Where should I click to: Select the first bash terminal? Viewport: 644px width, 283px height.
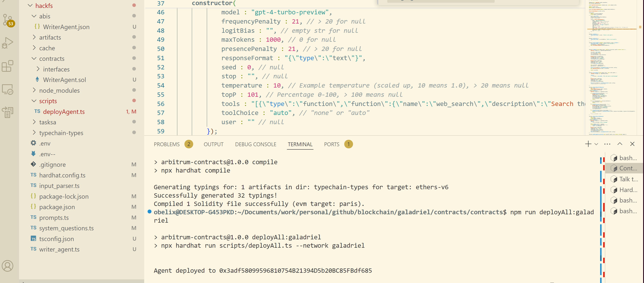[x=624, y=158]
